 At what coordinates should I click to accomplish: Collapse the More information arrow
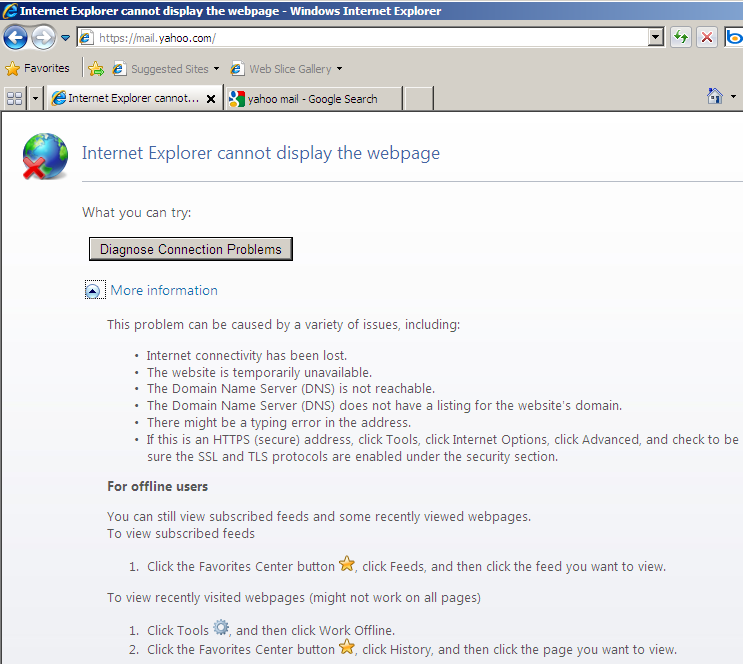(92, 290)
